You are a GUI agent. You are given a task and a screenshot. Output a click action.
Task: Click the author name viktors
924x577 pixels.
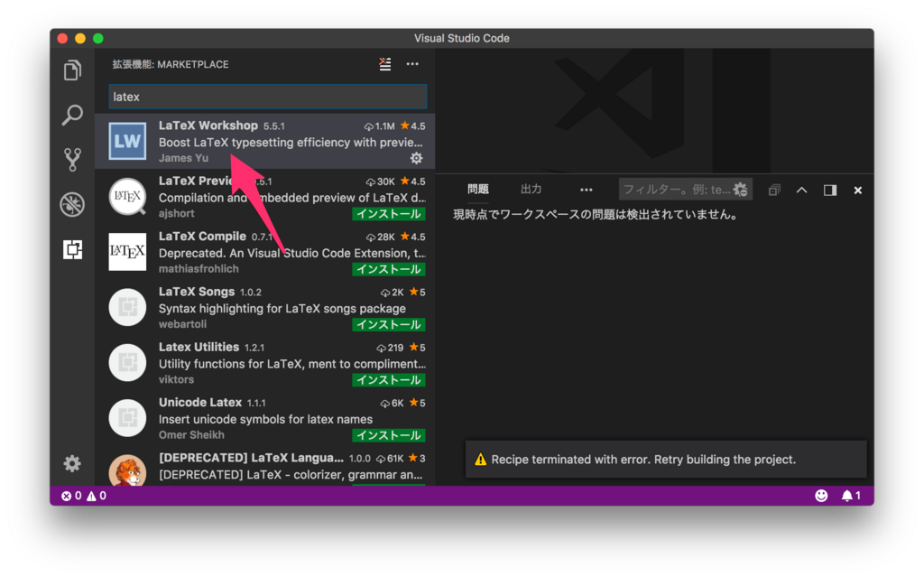pos(176,379)
